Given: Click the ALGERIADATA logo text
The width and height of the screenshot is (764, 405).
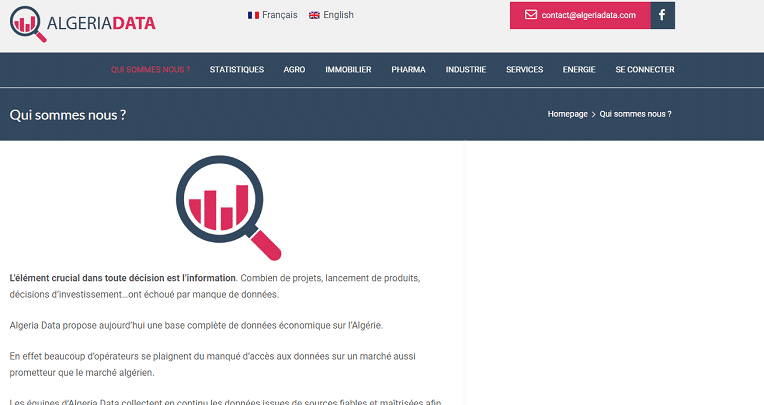Looking at the screenshot, I should click(100, 22).
